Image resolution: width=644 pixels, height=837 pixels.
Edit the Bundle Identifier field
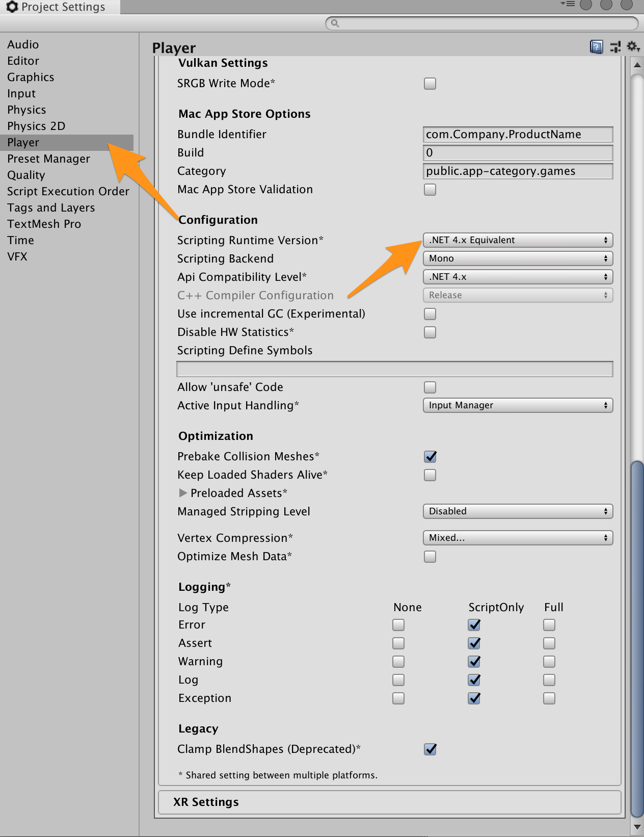point(518,135)
